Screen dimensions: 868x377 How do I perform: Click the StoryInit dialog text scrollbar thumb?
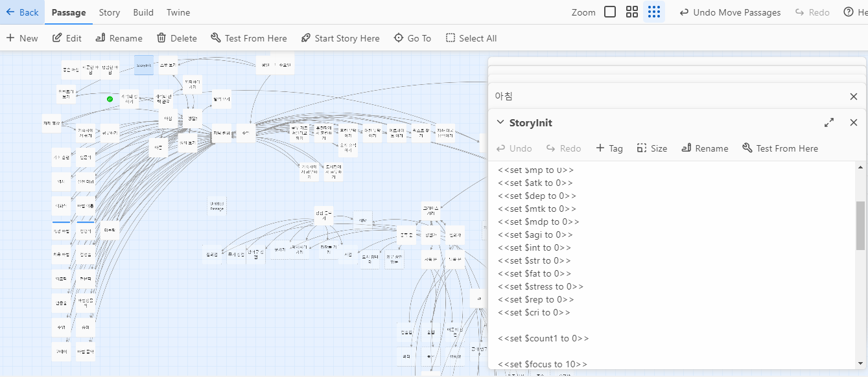[x=860, y=225]
